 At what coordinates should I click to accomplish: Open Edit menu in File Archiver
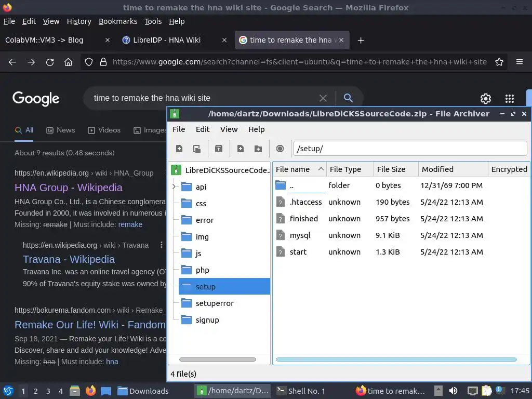(x=203, y=129)
